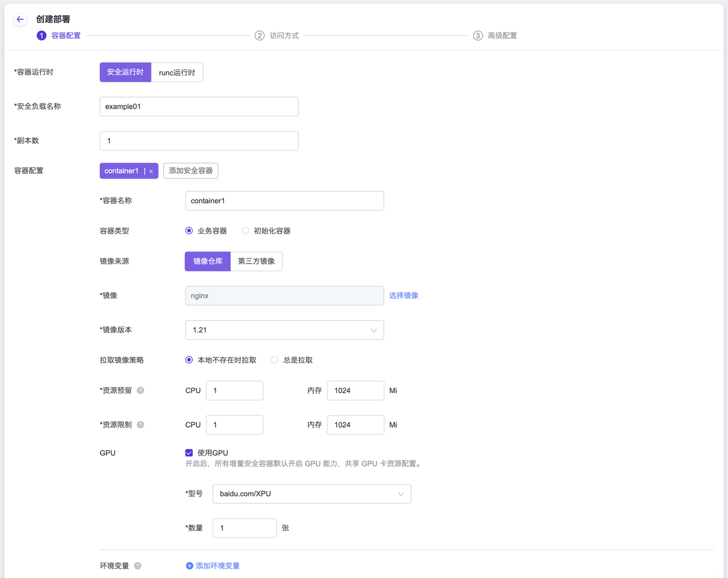Close the container1 tab with x
Screen dimensions: 728x578
[151, 171]
